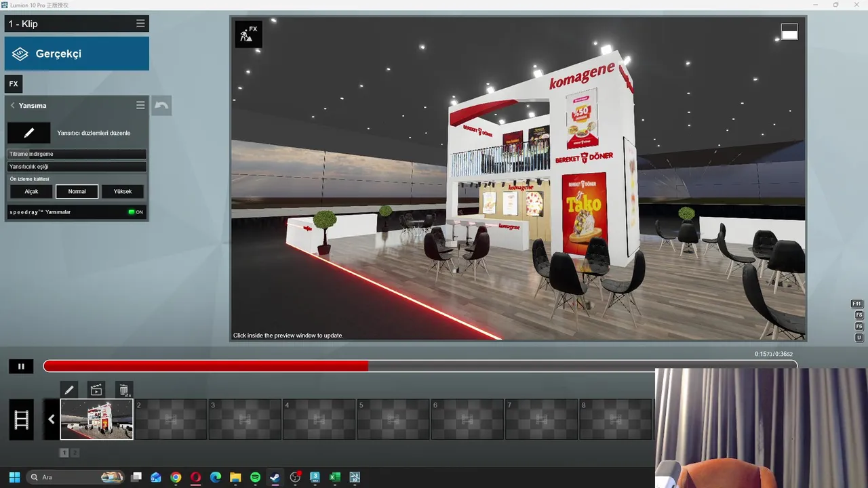Set preview quality to Alçak
Screen dimensions: 868x488
[31, 192]
